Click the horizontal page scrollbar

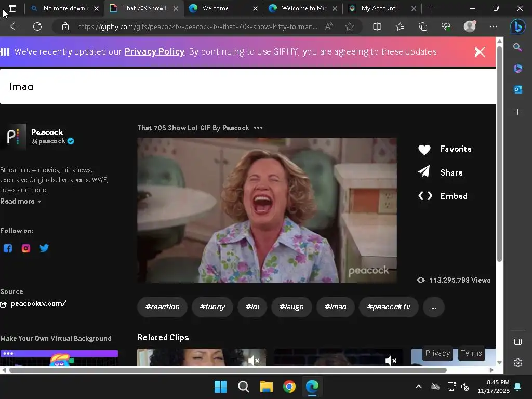point(228,370)
